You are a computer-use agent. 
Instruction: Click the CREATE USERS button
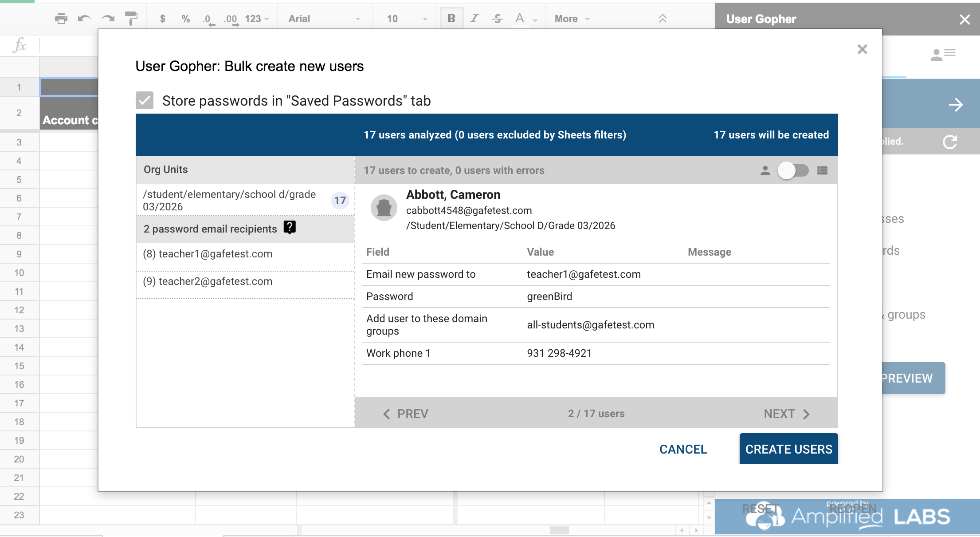click(788, 449)
